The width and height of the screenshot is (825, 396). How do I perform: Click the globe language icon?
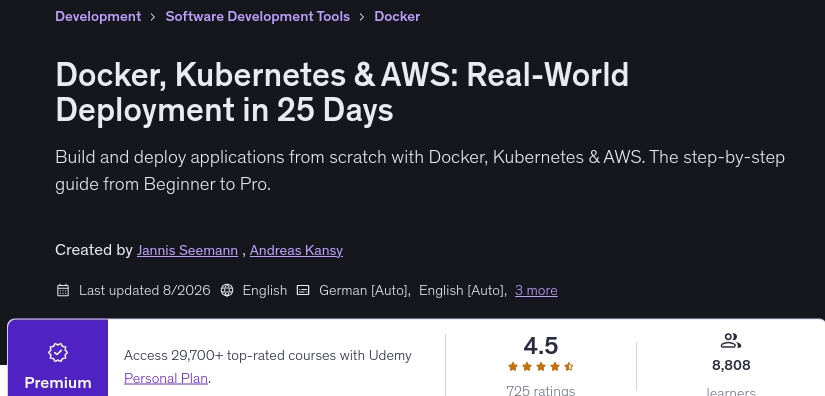[x=227, y=290]
